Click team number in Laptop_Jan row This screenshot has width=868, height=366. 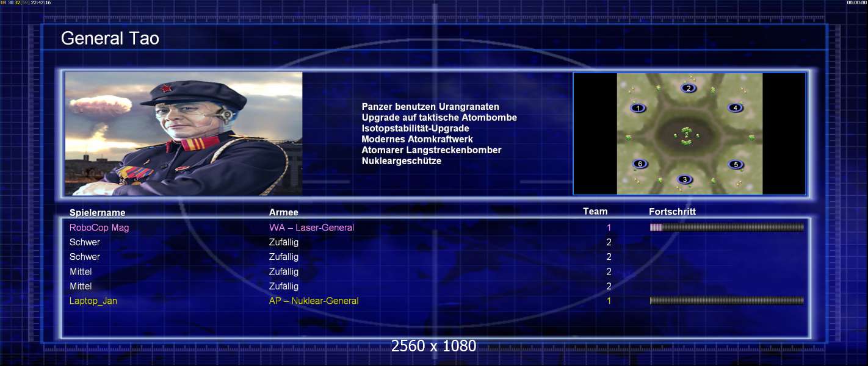point(609,301)
